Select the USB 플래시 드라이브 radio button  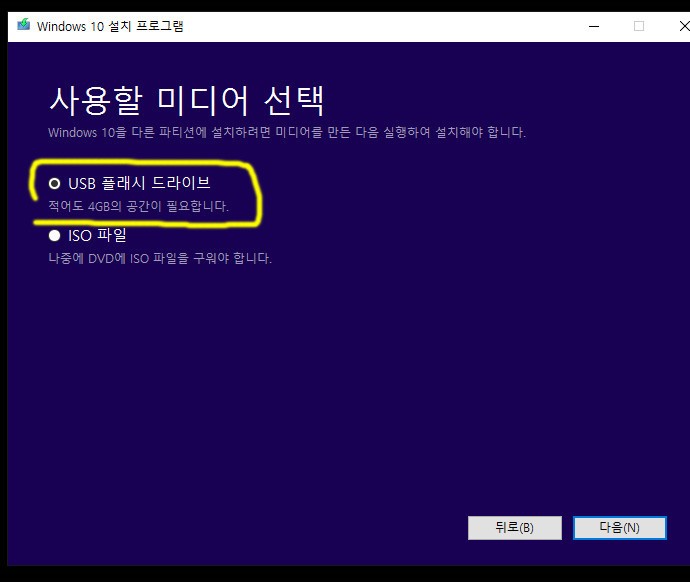pyautogui.click(x=55, y=183)
